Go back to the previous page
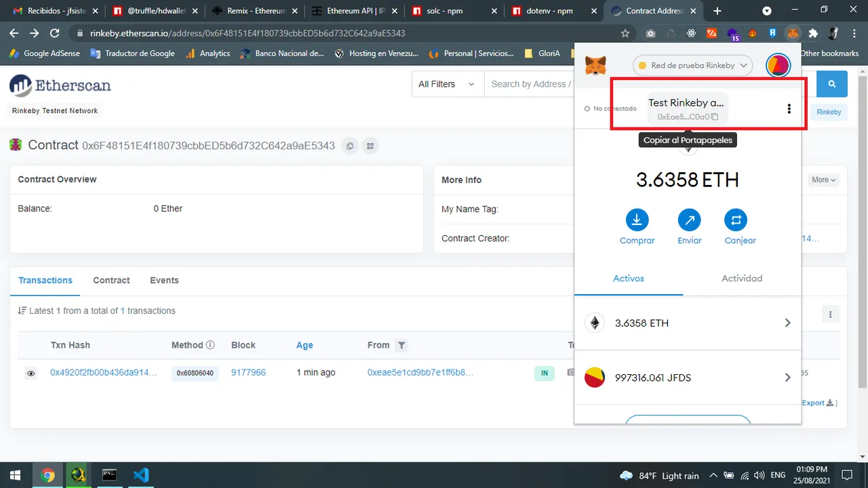 click(x=14, y=33)
